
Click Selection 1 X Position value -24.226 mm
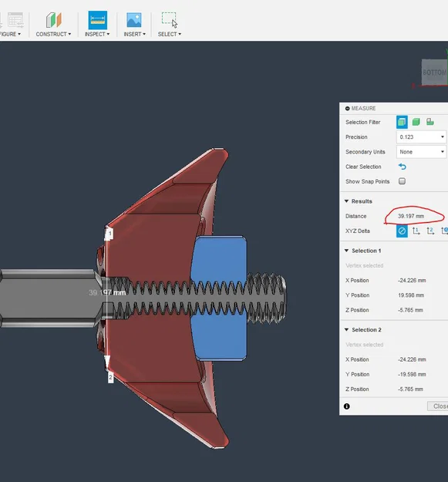pos(412,281)
